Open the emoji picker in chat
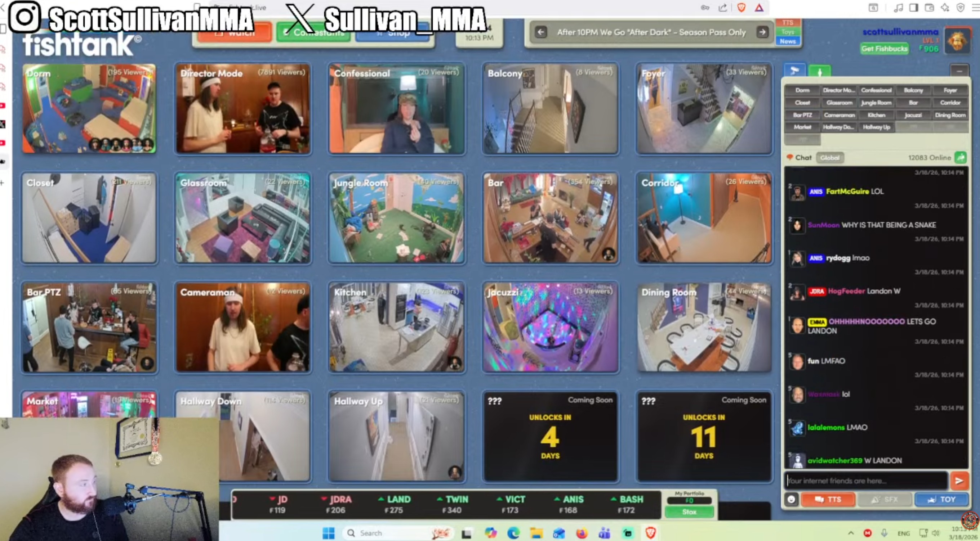Image resolution: width=980 pixels, height=541 pixels. pyautogui.click(x=791, y=499)
